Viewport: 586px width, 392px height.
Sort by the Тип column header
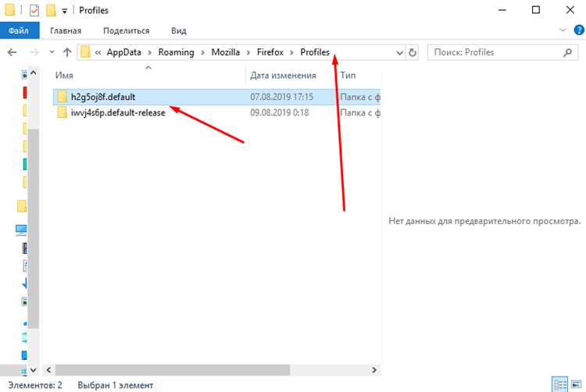coord(348,76)
